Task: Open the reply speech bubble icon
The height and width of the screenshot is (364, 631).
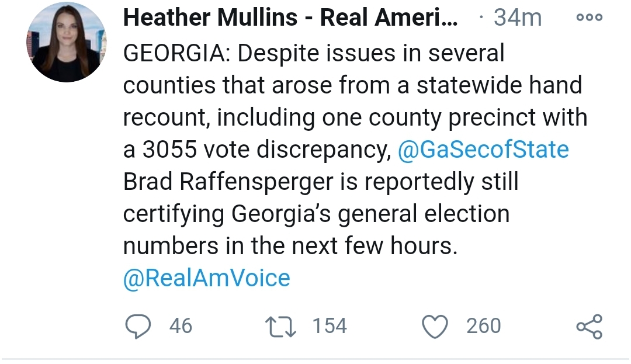Action: coord(138,326)
